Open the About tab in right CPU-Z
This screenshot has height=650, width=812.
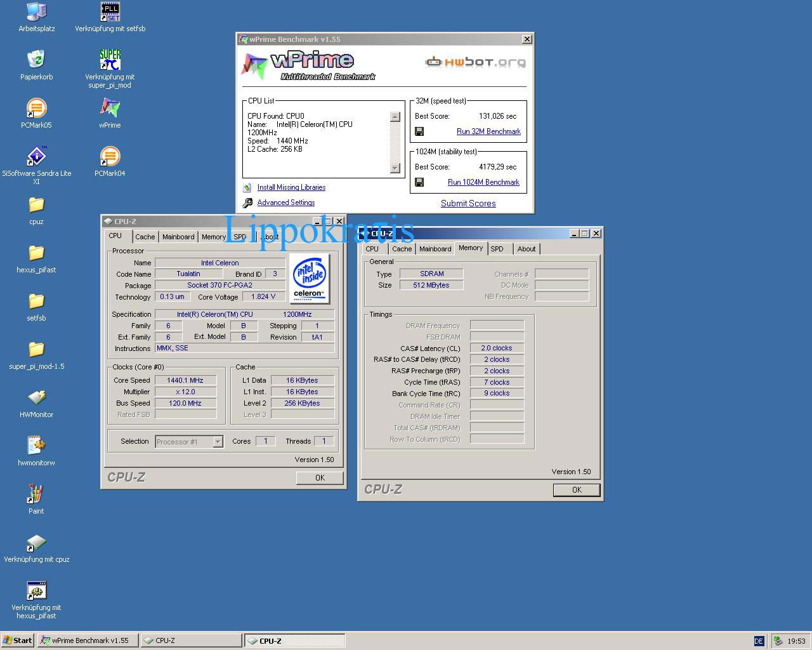[526, 249]
